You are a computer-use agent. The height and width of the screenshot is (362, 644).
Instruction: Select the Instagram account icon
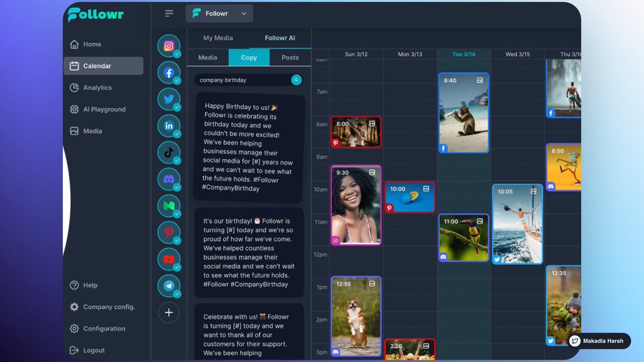coord(169,46)
